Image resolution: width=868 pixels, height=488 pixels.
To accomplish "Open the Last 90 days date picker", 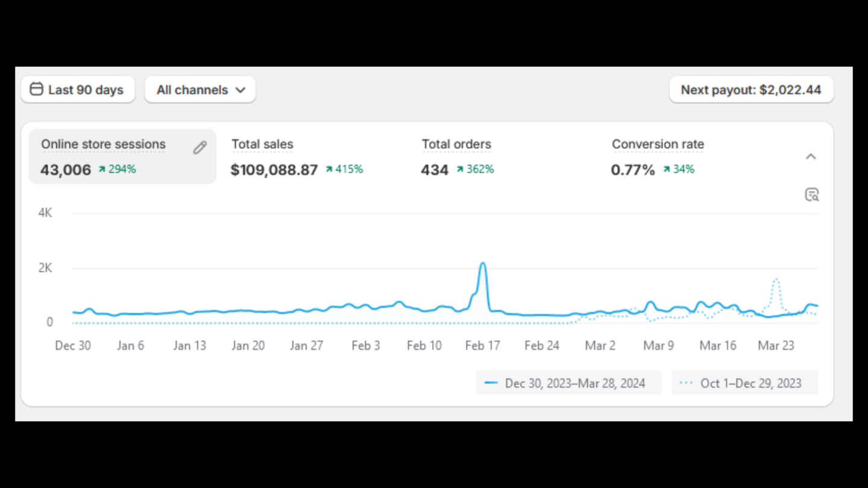I will pyautogui.click(x=78, y=90).
